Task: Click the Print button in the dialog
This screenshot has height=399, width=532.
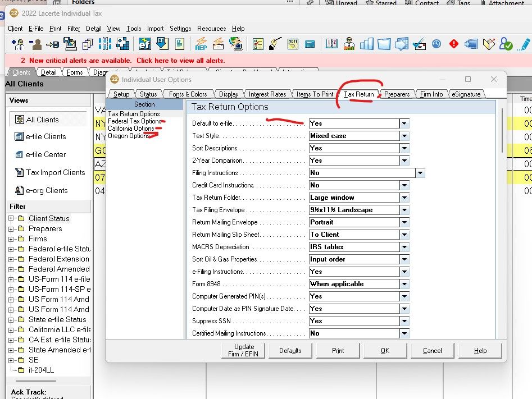Action: click(338, 351)
